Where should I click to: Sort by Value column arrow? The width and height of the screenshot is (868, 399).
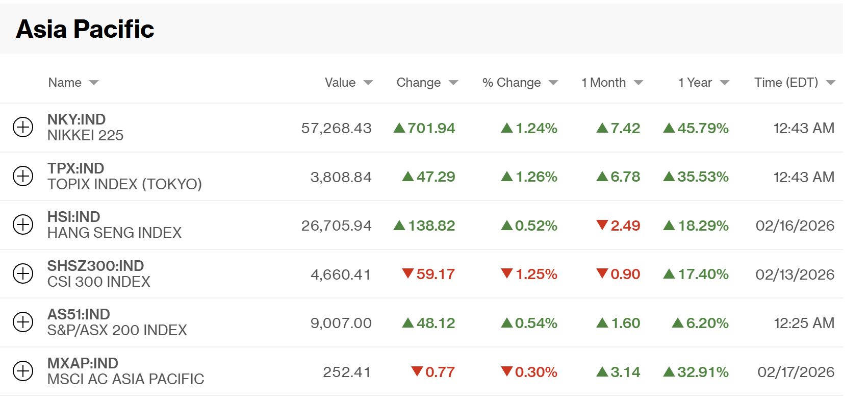368,83
